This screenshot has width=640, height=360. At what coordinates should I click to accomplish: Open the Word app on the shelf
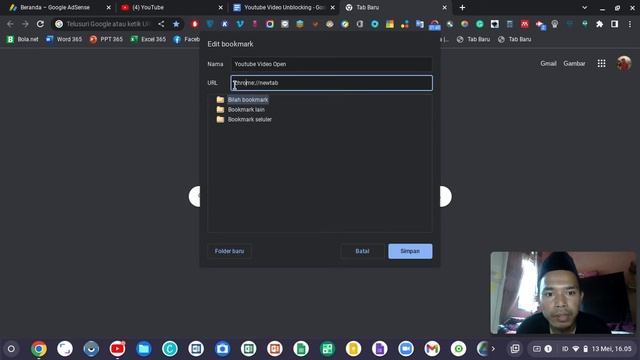click(x=196, y=349)
